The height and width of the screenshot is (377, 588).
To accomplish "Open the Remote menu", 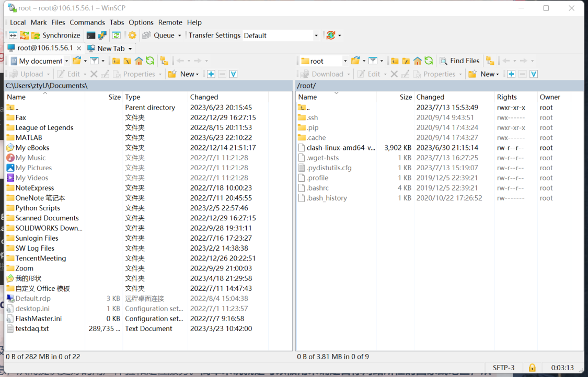I will coord(170,22).
